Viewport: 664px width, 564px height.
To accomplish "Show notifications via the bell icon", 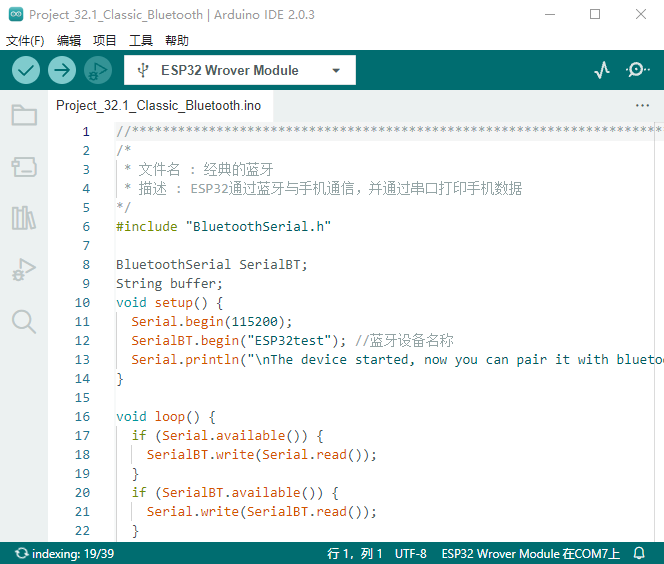I will pos(639,553).
